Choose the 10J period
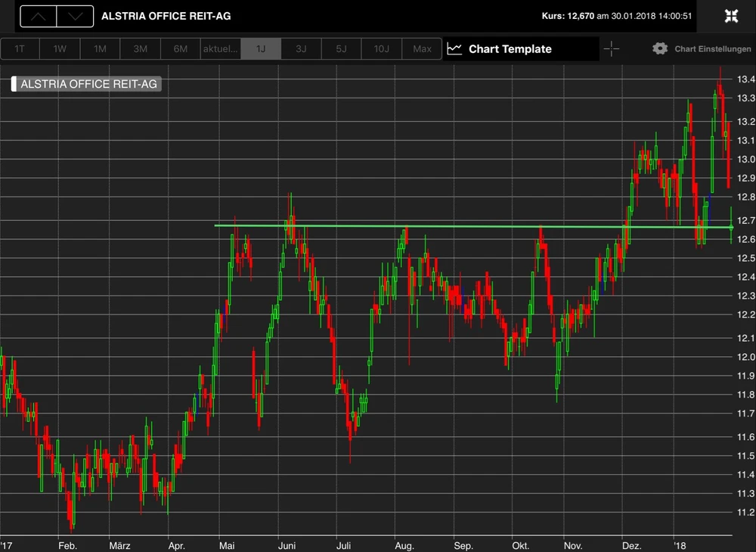 382,49
